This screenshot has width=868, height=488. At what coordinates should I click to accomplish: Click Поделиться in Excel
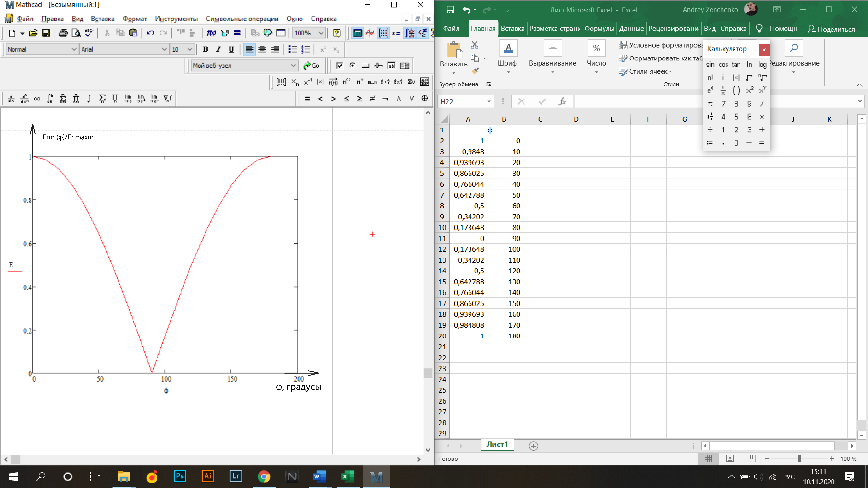coord(831,29)
